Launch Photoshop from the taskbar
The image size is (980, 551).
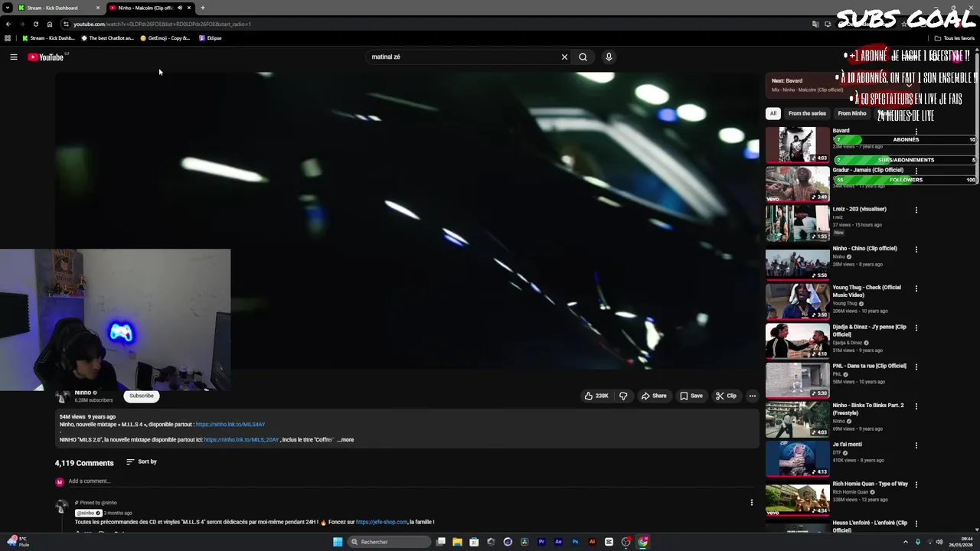[575, 542]
